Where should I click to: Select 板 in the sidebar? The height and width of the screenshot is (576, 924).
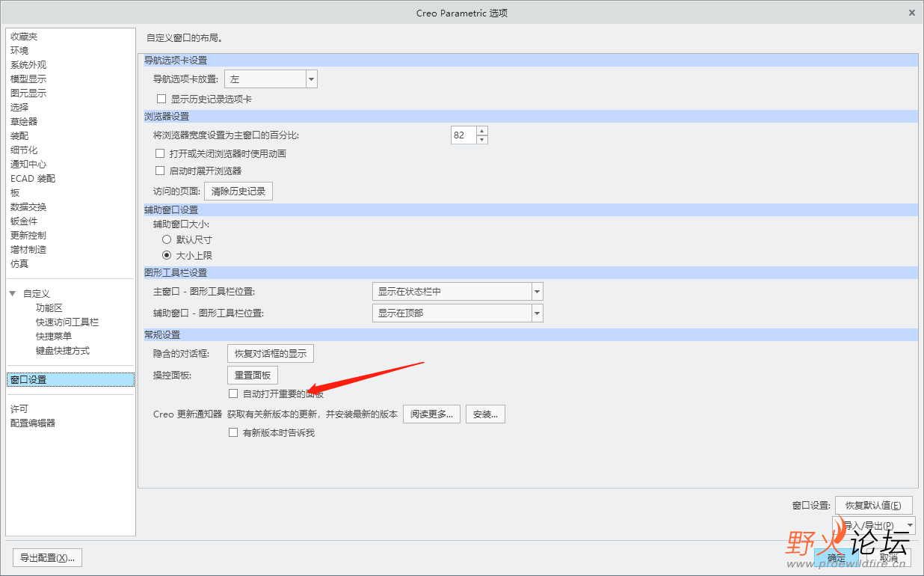click(15, 193)
